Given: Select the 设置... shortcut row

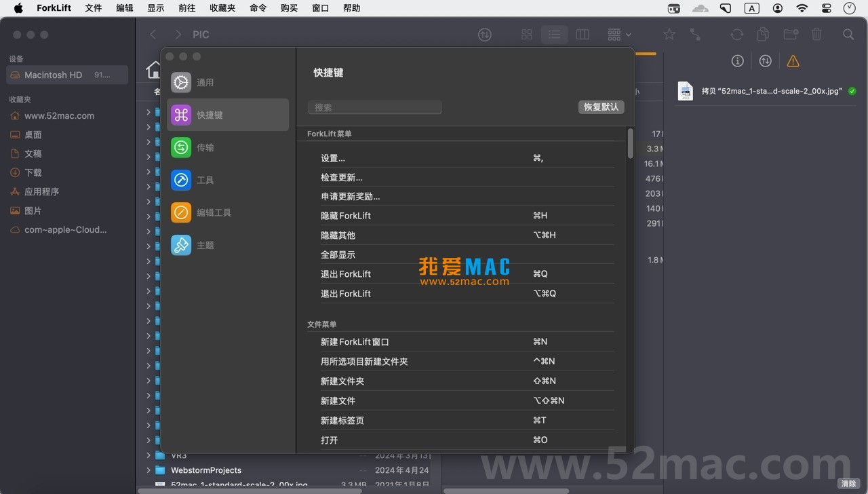Looking at the screenshot, I should pos(467,158).
